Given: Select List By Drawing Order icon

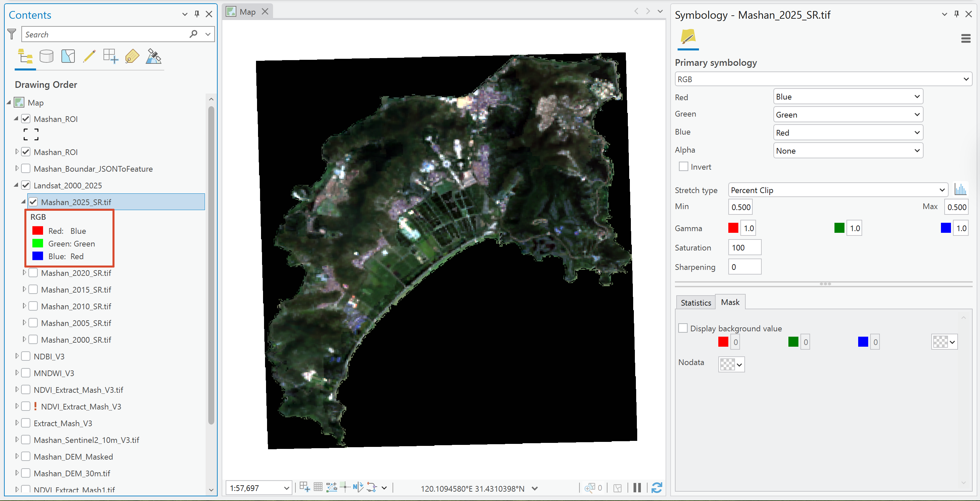Looking at the screenshot, I should (x=25, y=56).
